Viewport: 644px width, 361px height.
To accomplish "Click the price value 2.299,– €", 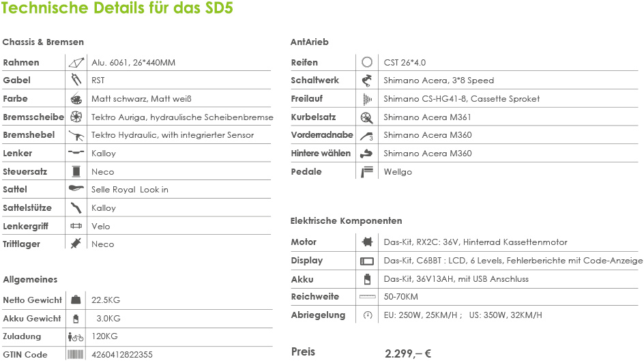I will point(407,353).
